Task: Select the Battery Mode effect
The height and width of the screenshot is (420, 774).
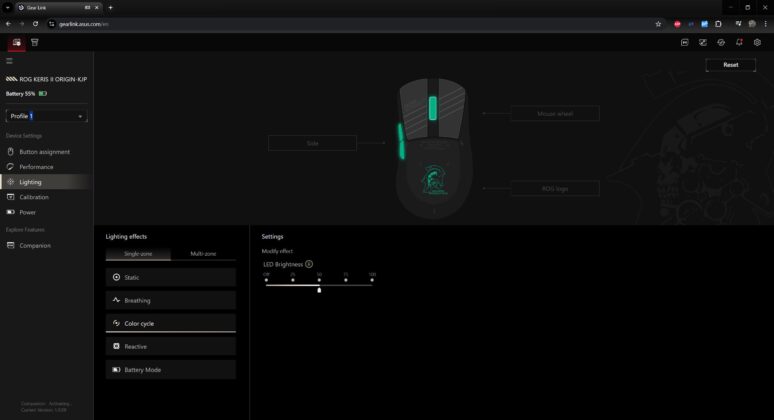Action: pos(171,370)
